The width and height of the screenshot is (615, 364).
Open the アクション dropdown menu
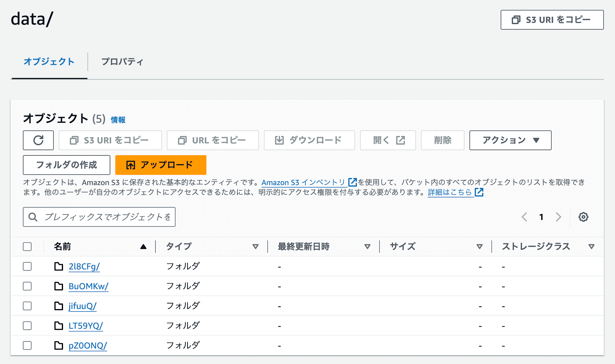[510, 140]
